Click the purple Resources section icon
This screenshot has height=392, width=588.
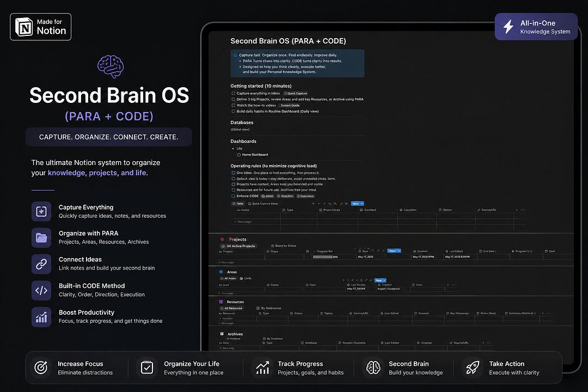click(221, 302)
